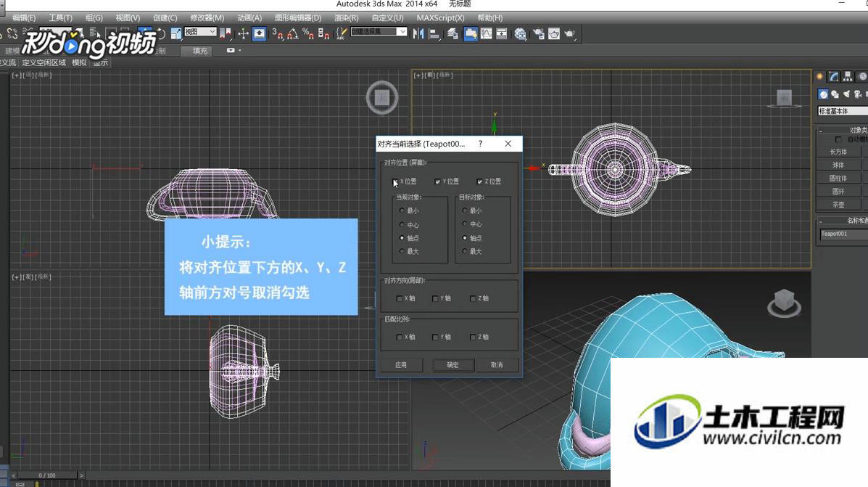Image resolution: width=868 pixels, height=487 pixels.
Task: Open the Rendered Frame Window icon
Action: tap(554, 34)
